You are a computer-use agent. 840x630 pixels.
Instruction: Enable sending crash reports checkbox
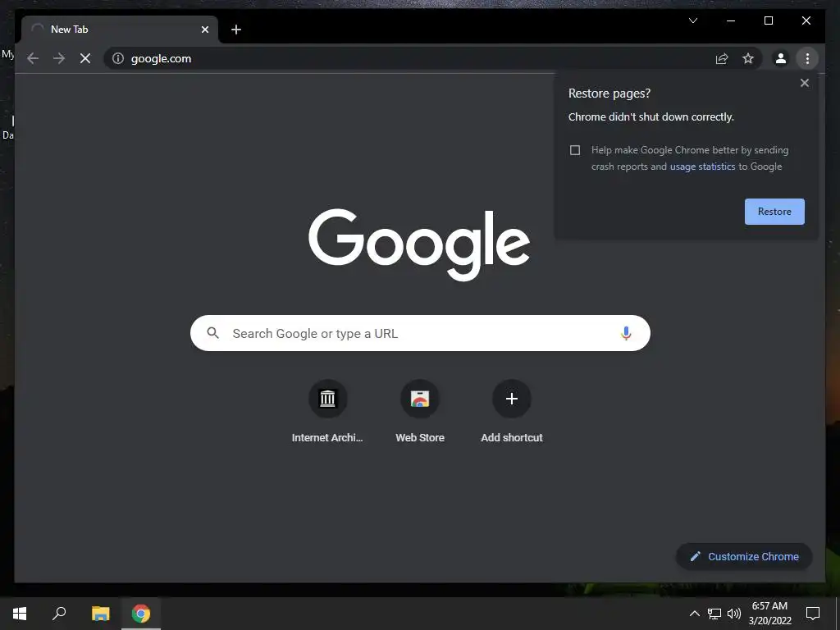coord(575,150)
